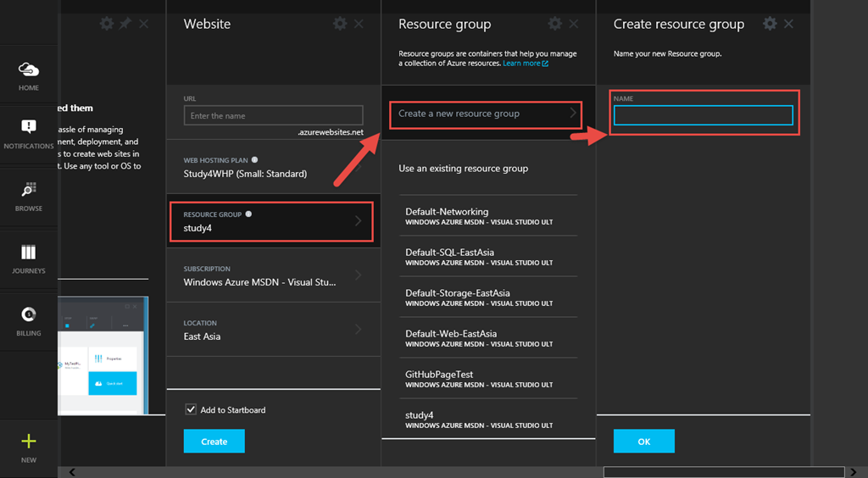Expand the Resource Group study4 setting

coord(271,221)
